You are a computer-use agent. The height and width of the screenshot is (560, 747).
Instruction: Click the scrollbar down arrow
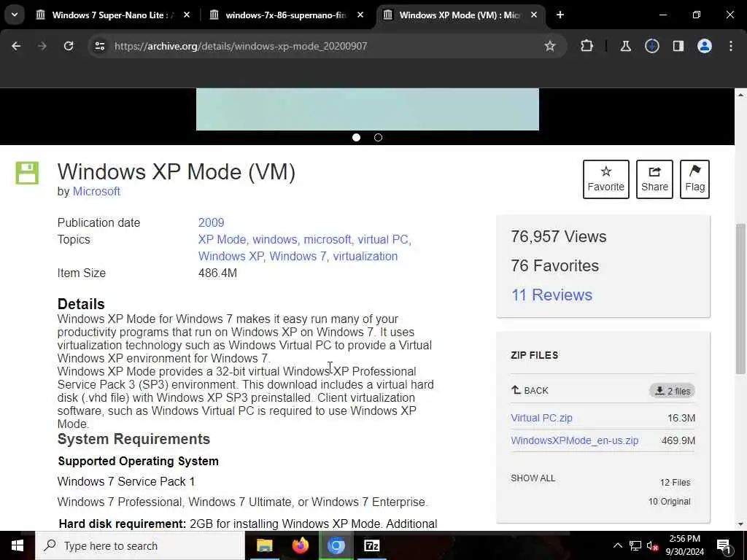coord(740,524)
